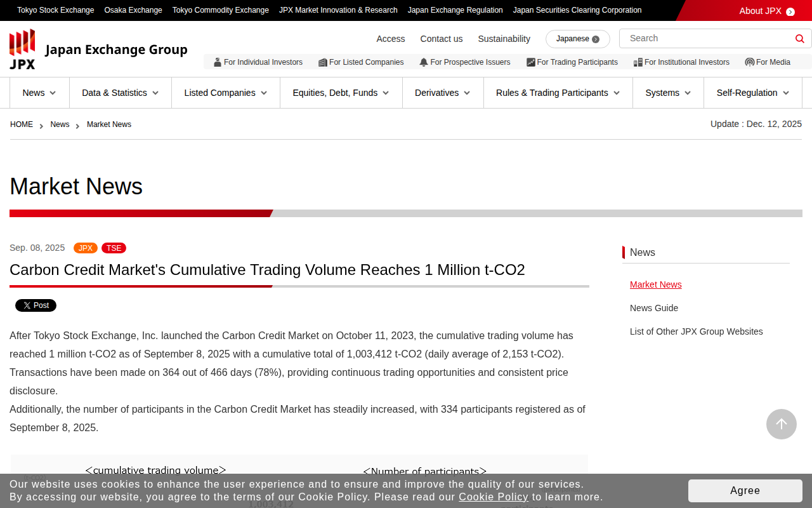The width and height of the screenshot is (812, 508).
Task: Expand the Rules & Trading Participants menu
Action: [x=558, y=93]
